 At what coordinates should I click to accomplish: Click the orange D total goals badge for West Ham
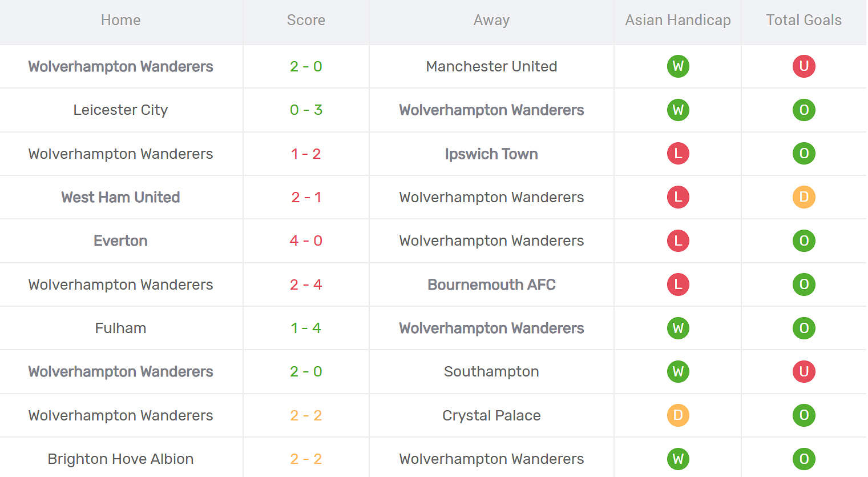[804, 197]
